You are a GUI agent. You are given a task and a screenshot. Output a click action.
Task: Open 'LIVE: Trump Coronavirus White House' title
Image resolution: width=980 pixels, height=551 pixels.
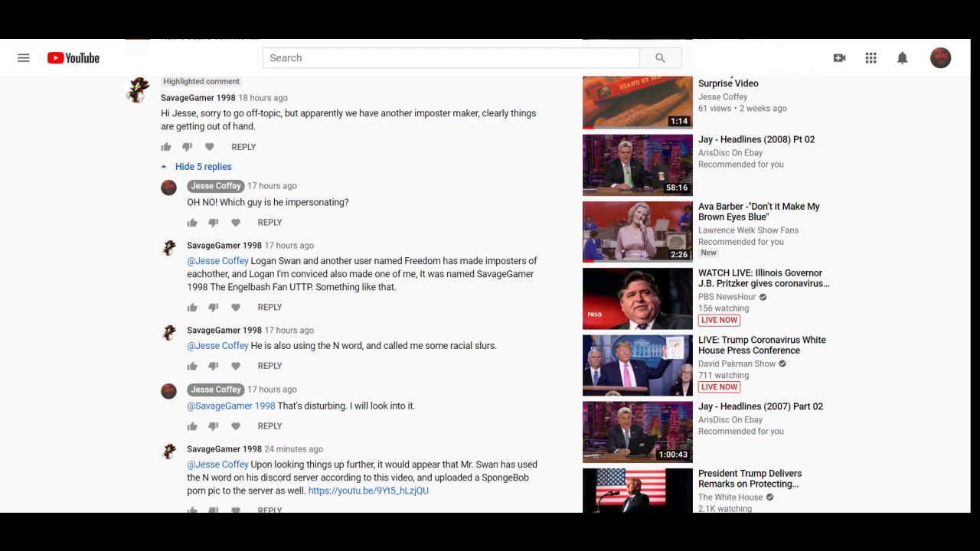[x=762, y=345]
